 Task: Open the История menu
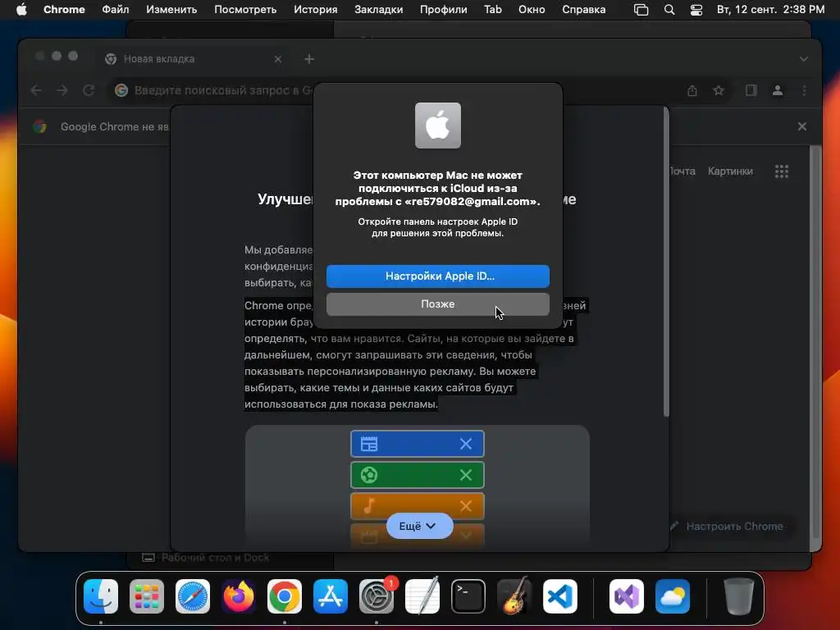point(316,9)
